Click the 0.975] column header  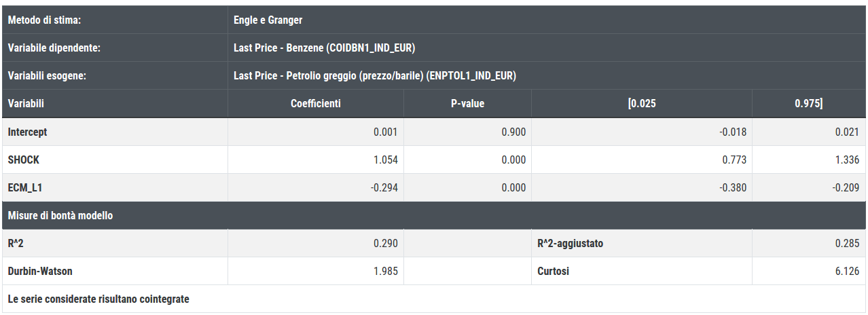(809, 104)
